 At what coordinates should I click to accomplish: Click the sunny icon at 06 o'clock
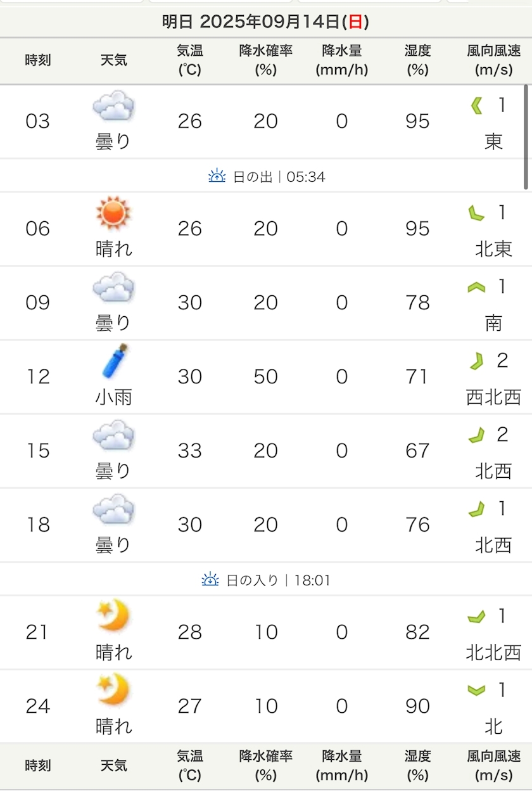pyautogui.click(x=113, y=213)
